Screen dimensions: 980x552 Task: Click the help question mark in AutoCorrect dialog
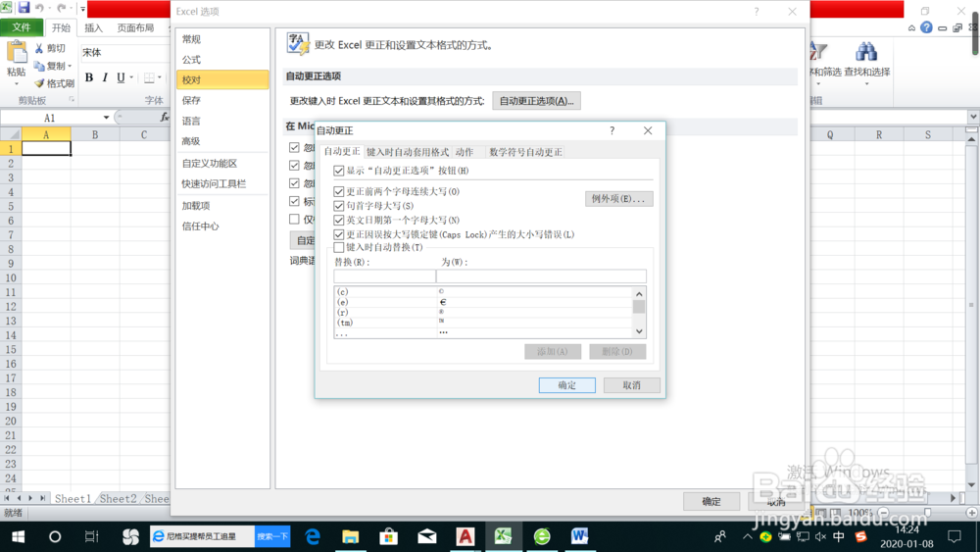click(x=612, y=130)
